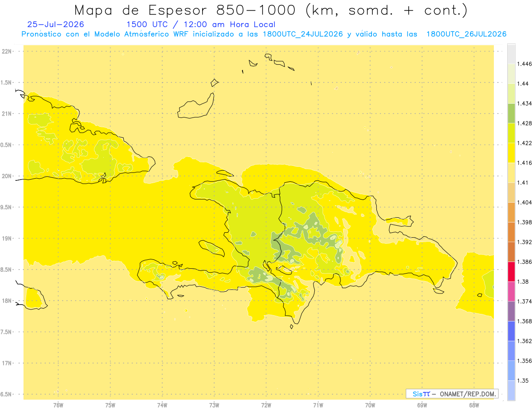Click the '1.416' legend value
This screenshot has height=411, width=532.
point(524,163)
